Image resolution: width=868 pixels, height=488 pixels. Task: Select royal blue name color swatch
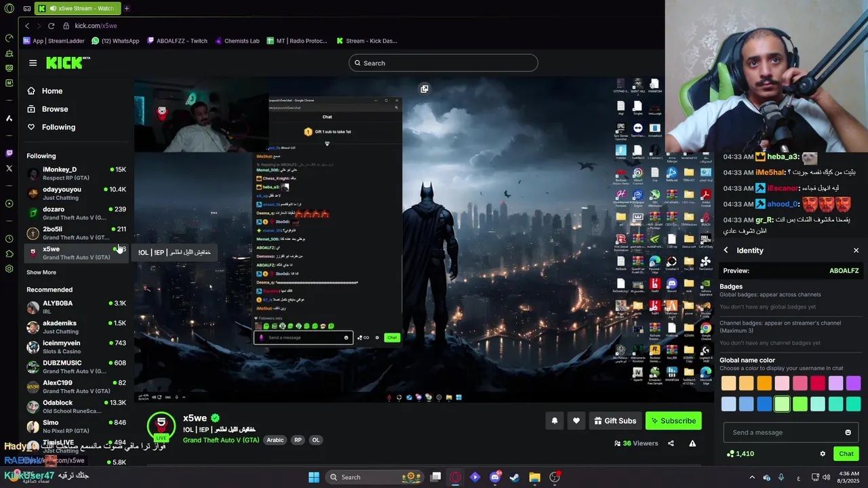(764, 404)
